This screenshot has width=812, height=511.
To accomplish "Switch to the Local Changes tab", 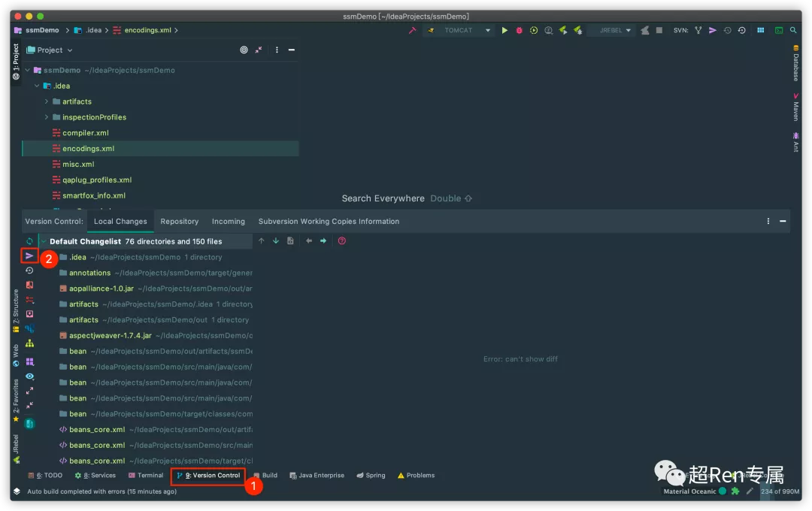I will tap(120, 222).
